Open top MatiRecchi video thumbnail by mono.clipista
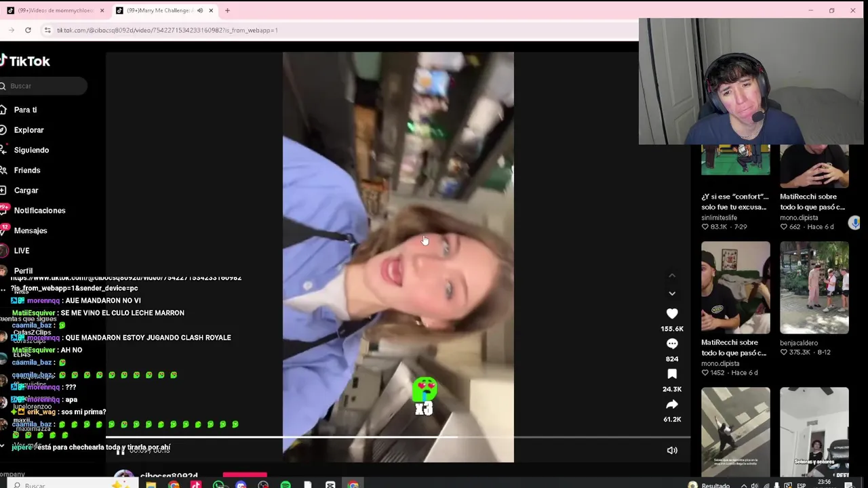The height and width of the screenshot is (488, 868). pyautogui.click(x=814, y=166)
